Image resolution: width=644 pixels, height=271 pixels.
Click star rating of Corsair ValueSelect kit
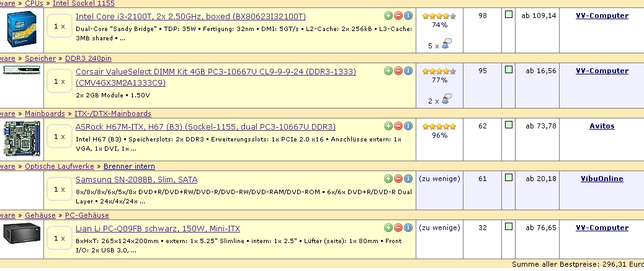[439, 71]
